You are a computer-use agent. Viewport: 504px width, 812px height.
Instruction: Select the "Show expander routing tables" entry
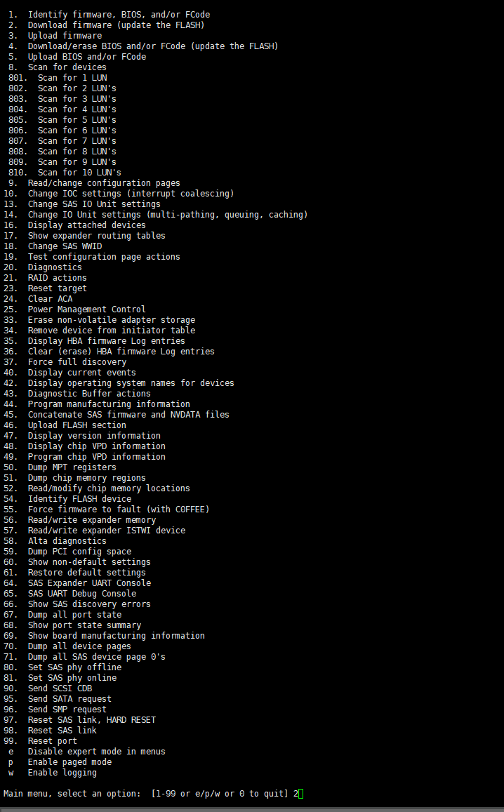coord(96,236)
